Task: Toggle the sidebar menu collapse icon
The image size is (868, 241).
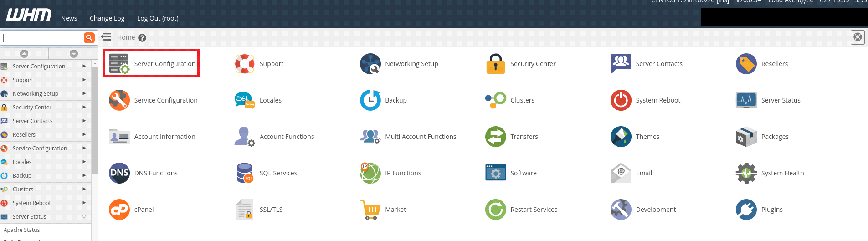Action: pyautogui.click(x=106, y=37)
